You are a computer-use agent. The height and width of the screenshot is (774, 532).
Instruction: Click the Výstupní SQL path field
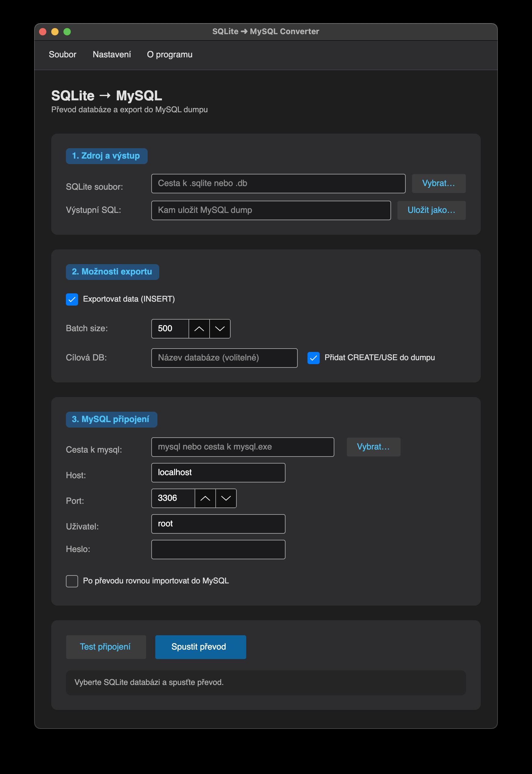(271, 210)
